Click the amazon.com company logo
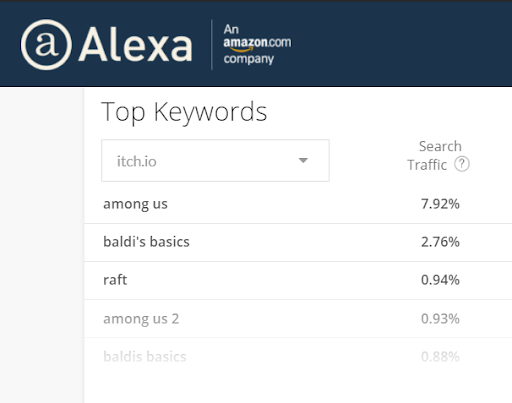The image size is (512, 403). (257, 44)
